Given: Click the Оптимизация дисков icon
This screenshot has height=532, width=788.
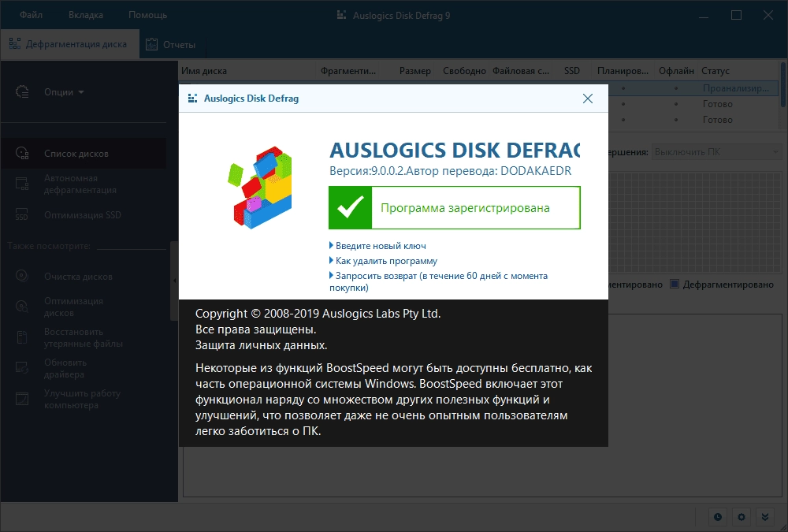Looking at the screenshot, I should 21,307.
